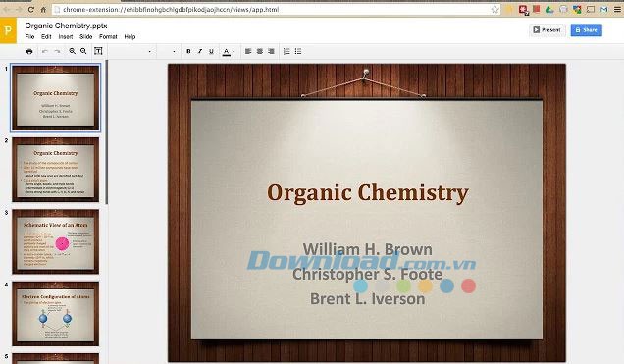Click the browser forward arrow
The width and height of the screenshot is (624, 364).
19,9
